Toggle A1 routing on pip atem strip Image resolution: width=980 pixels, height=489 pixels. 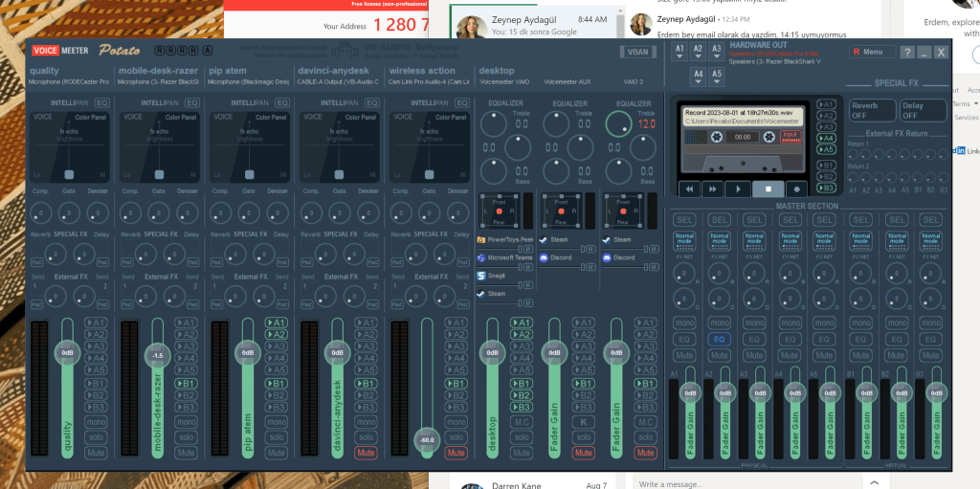[x=276, y=322]
